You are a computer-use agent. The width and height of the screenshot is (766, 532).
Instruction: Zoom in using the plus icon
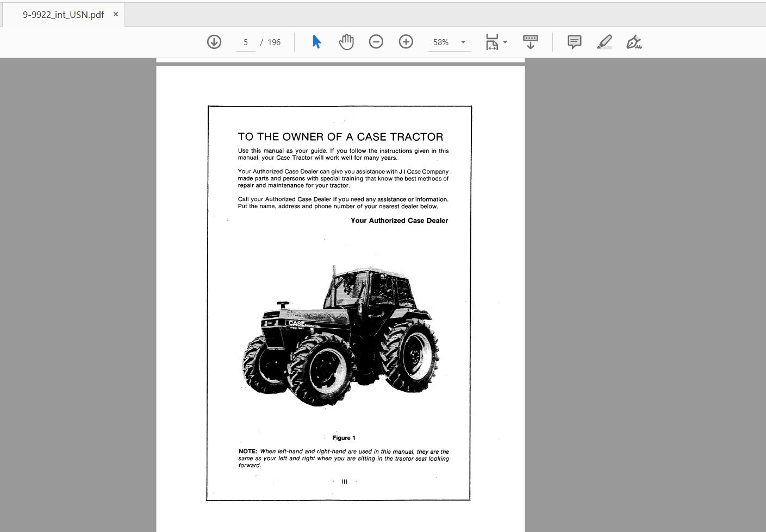(x=406, y=41)
